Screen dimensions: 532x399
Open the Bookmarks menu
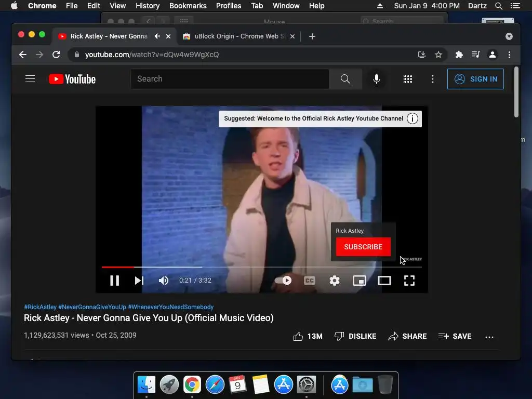pyautogui.click(x=188, y=6)
